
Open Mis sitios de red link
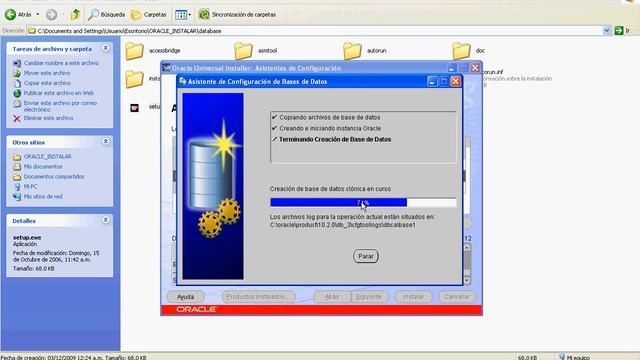(43, 197)
